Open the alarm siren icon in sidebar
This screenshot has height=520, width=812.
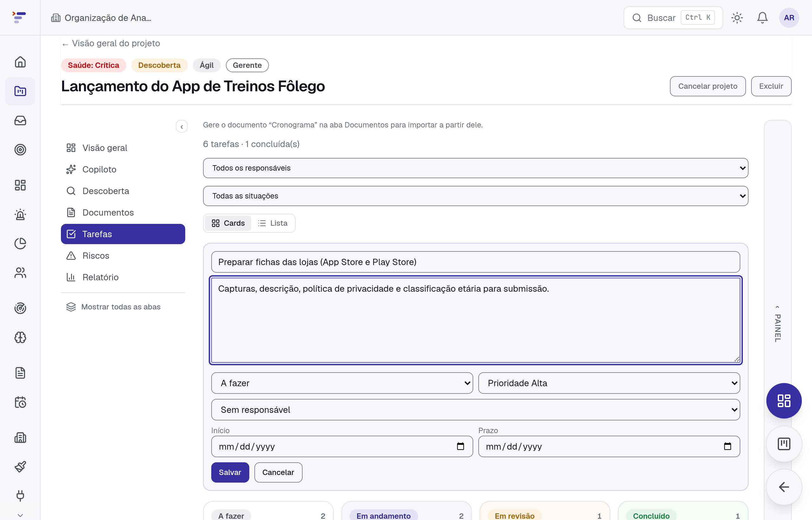coord(20,214)
